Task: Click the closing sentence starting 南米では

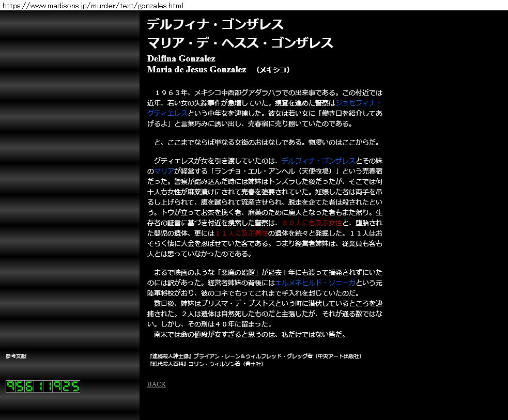Action: 250,334
